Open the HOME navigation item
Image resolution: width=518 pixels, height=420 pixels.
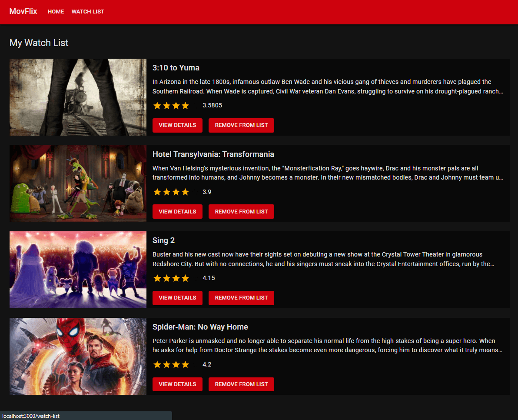[x=56, y=12]
